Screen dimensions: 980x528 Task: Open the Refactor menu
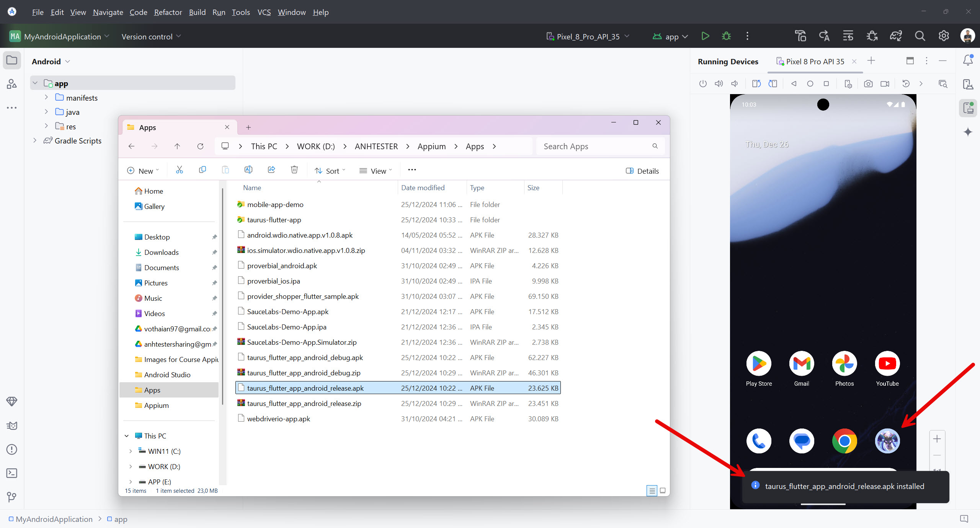point(168,12)
